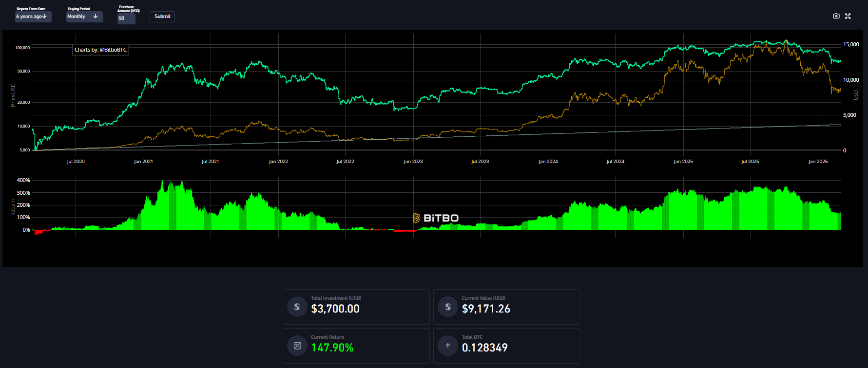The image size is (868, 368).
Task: Expand the chart to fullscreen
Action: click(848, 16)
